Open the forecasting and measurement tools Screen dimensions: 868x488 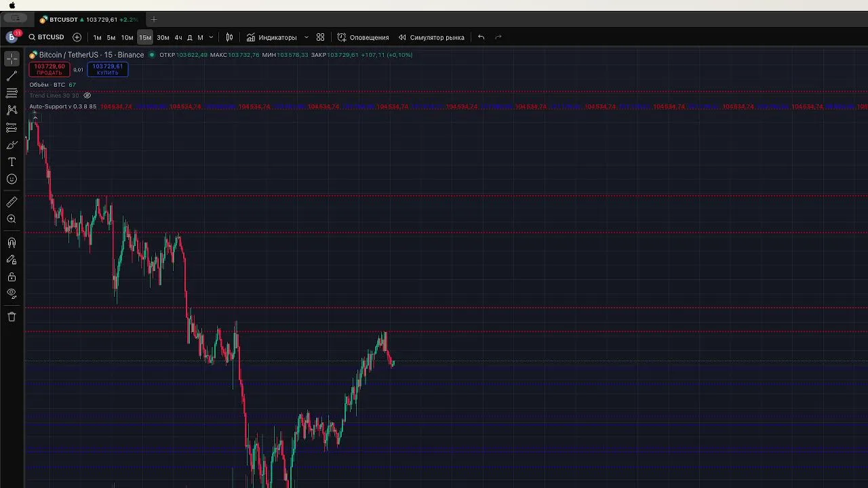coord(12,127)
